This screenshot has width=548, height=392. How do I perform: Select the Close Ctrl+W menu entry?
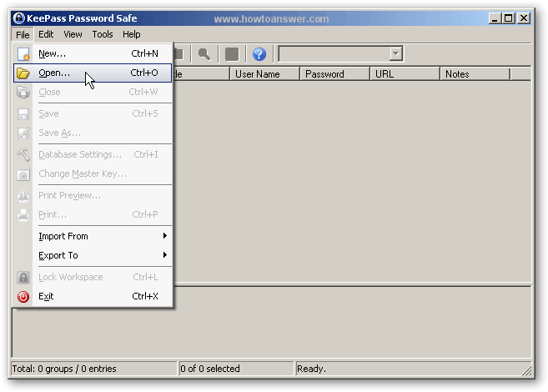tap(93, 93)
